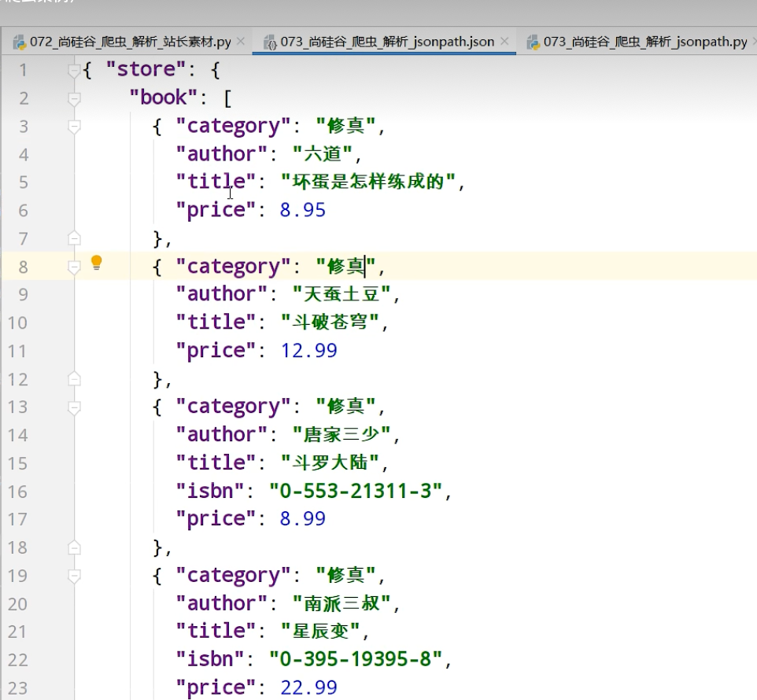The height and width of the screenshot is (700, 757).
Task: Collapse the "book" array fold on line 2
Action: pyautogui.click(x=74, y=99)
